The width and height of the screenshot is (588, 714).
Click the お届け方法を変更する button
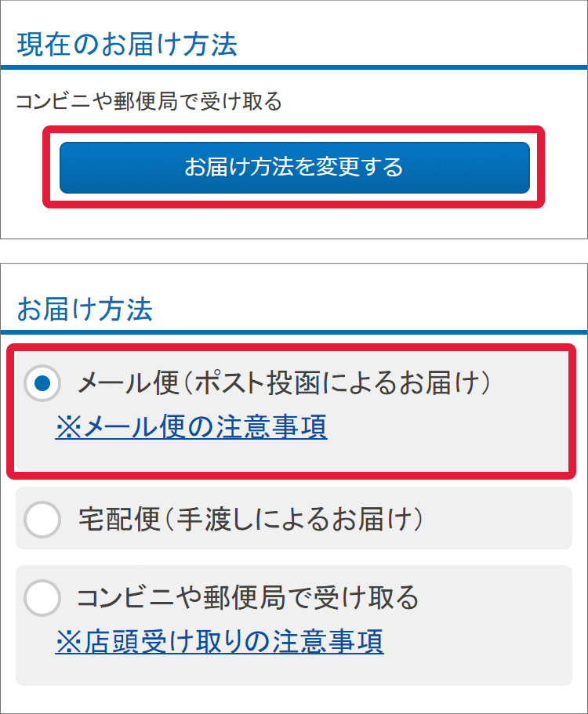point(294,167)
